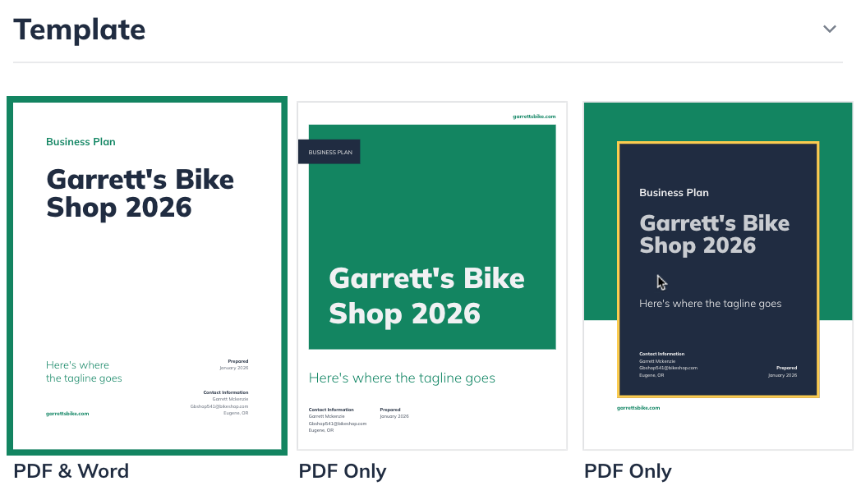Click the BUSINESS PLAN badge on middle template
Viewport: 861px width, 504px height.
(x=329, y=151)
